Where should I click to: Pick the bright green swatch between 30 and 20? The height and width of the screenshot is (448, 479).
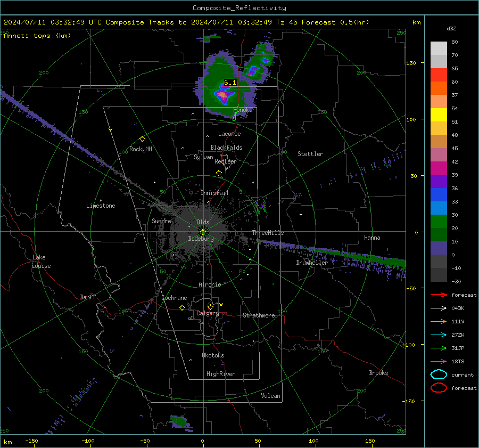[x=439, y=222]
